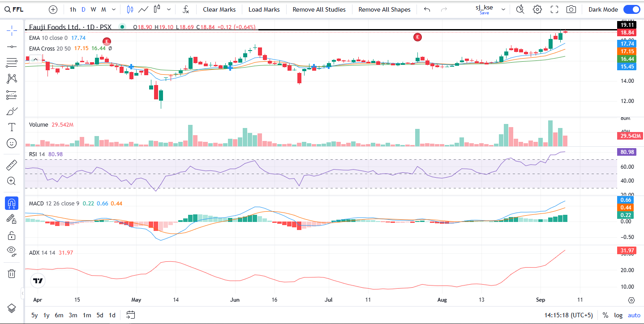
Task: Select the brush drawing tool
Action: pos(12,111)
